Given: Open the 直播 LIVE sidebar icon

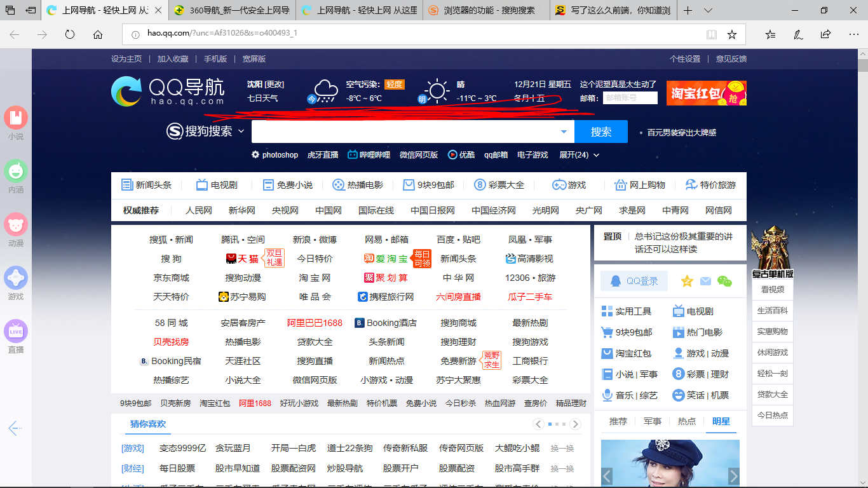Looking at the screenshot, I should pos(16,331).
